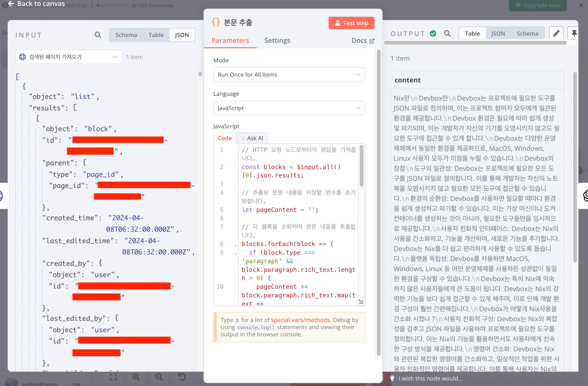Search within the INPUT panel data
588x386 pixels.
point(98,35)
